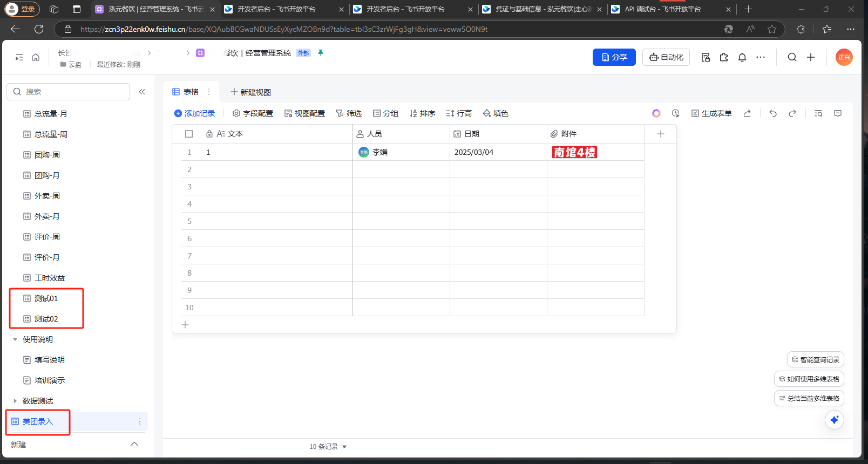
Task: Collapse the 使用说明 folder
Action: point(15,339)
